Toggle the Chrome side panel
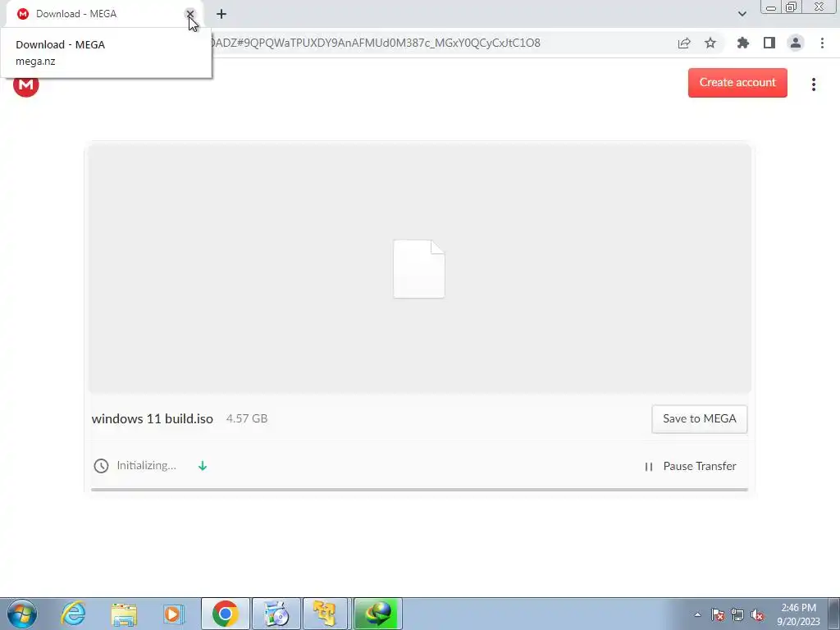 click(x=769, y=43)
